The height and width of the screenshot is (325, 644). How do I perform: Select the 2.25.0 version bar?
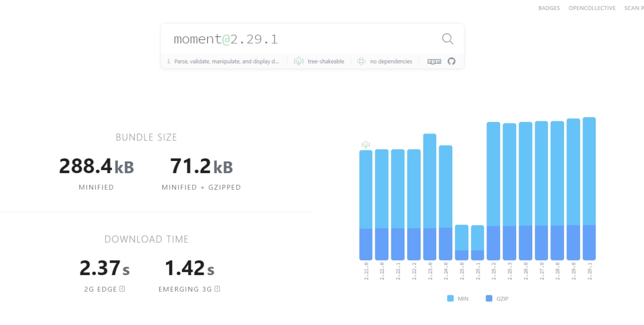tap(462, 242)
